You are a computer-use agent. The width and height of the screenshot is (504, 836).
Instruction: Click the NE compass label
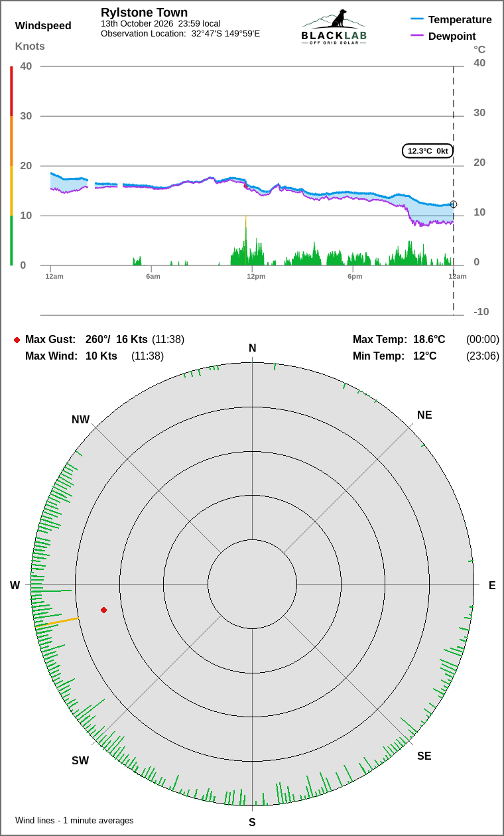[x=424, y=415]
